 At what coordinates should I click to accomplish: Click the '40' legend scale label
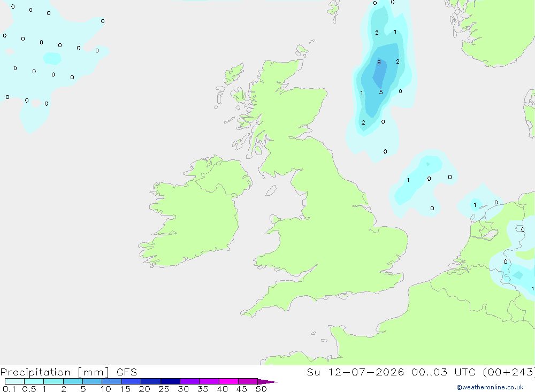(223, 389)
